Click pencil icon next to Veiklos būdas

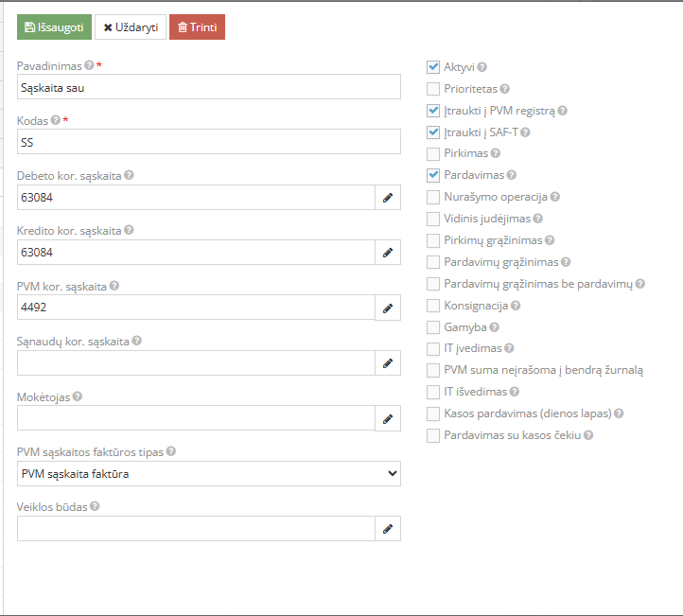tap(387, 529)
